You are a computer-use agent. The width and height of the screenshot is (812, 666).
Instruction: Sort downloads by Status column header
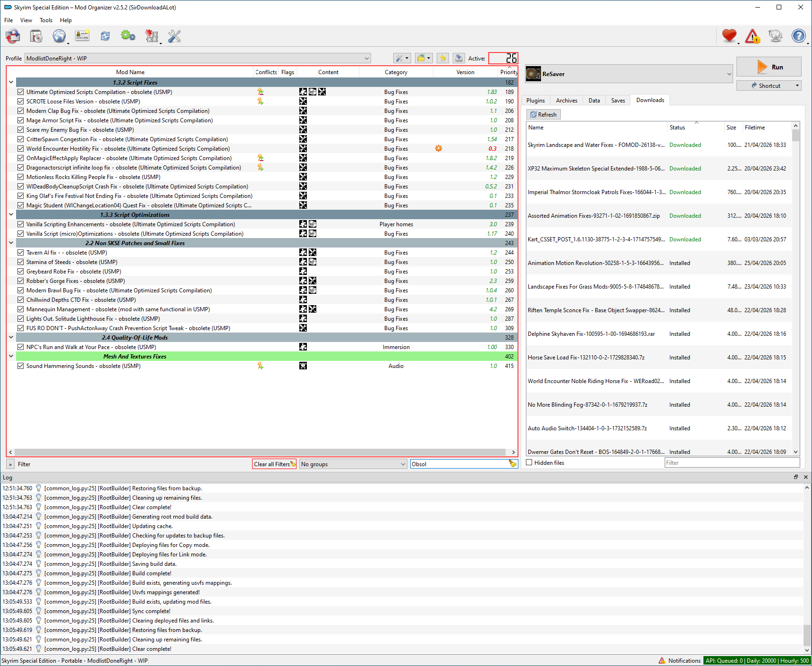(x=696, y=128)
